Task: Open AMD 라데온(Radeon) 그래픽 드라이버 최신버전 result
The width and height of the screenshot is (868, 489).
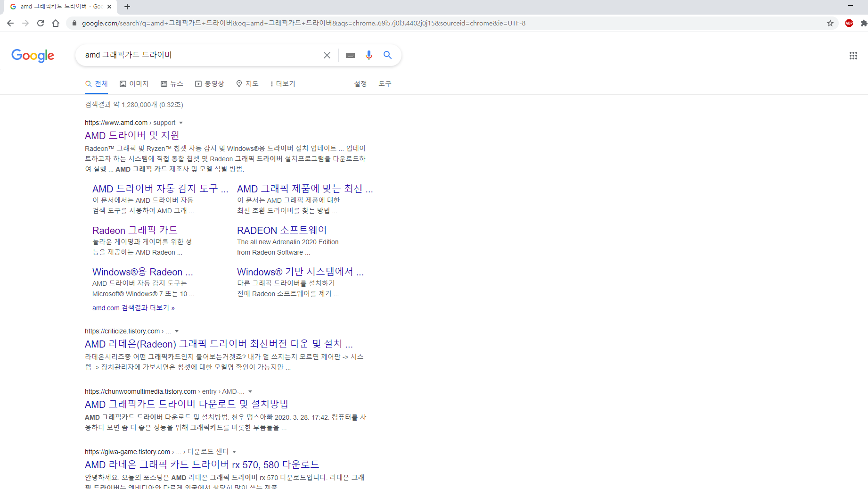Action: pyautogui.click(x=219, y=344)
